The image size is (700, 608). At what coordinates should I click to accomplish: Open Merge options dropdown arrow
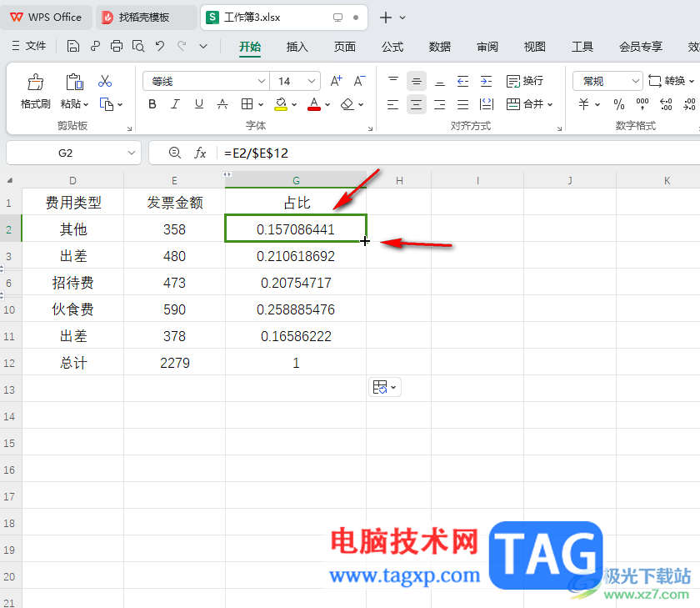click(550, 104)
